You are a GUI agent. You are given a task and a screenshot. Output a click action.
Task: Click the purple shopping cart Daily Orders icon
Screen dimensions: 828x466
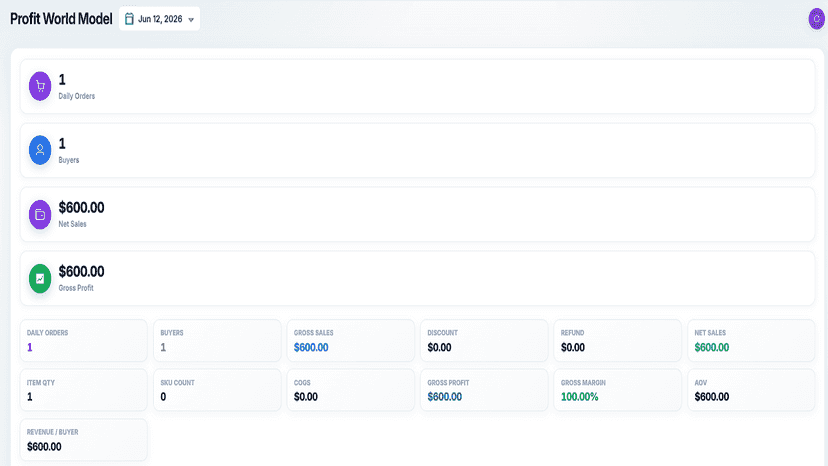(40, 86)
